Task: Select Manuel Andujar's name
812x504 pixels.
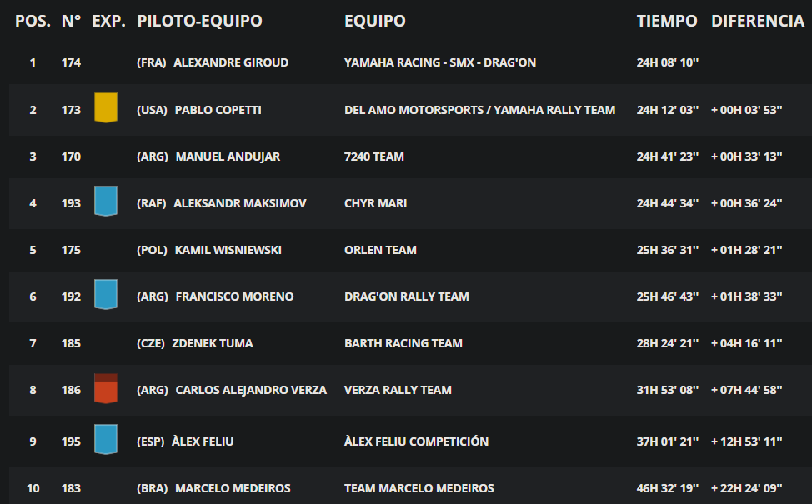Action: (228, 157)
